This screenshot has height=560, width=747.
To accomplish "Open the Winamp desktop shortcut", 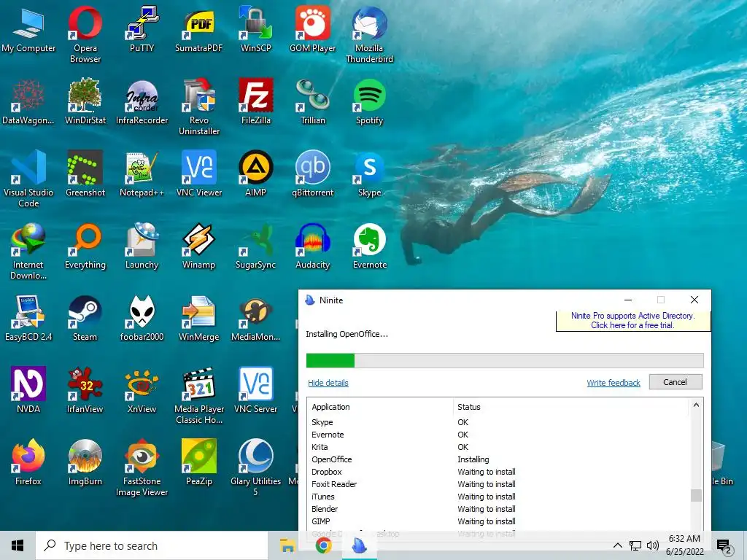I will [198, 246].
